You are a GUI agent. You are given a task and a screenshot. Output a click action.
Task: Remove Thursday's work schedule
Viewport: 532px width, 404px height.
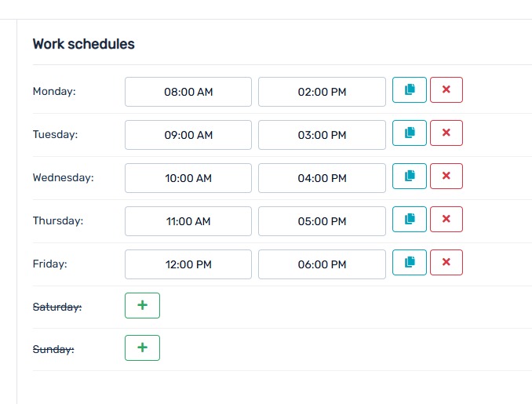(446, 220)
